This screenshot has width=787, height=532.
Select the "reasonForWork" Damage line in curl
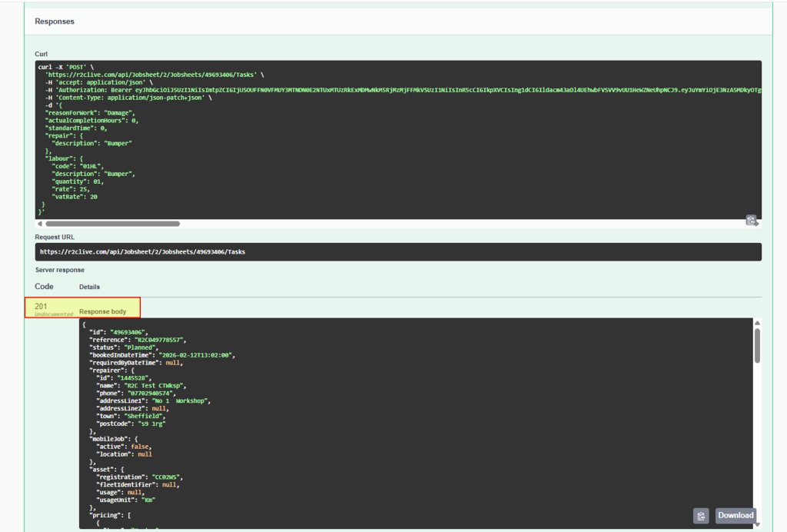[x=91, y=112]
